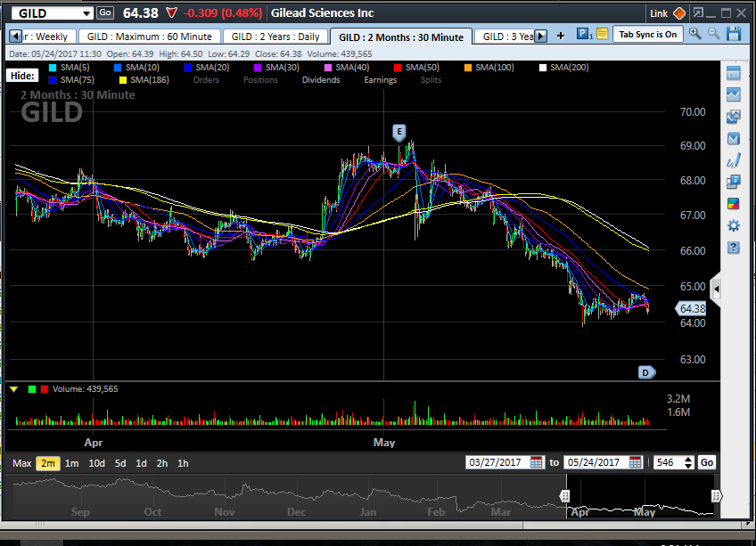
Task: Click the dividend D marker on chart
Action: pos(646,372)
